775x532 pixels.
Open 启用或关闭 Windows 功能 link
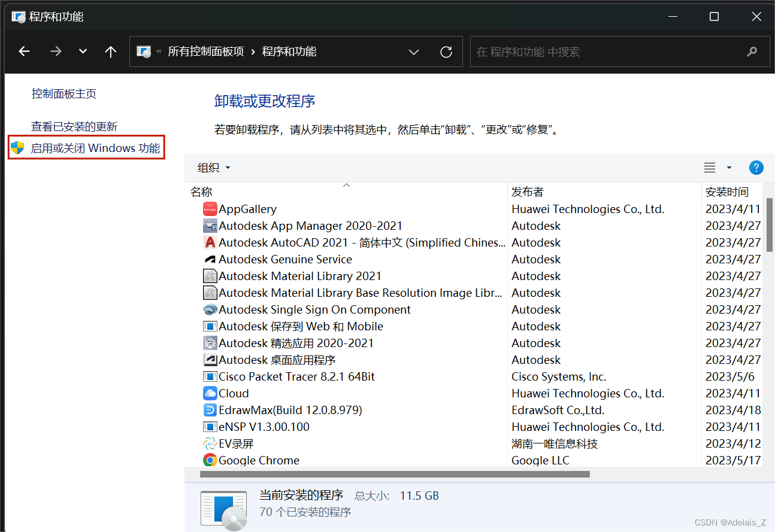96,148
